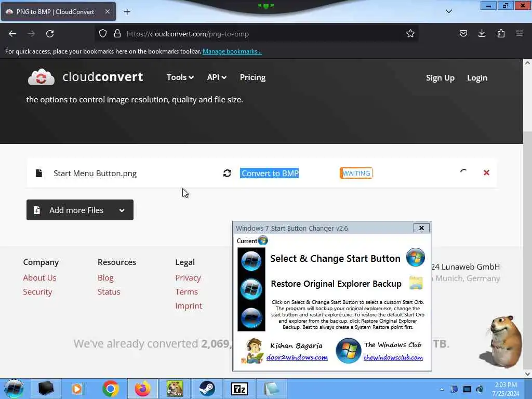
Task: Open the Firefox downloads panel
Action: (x=482, y=33)
